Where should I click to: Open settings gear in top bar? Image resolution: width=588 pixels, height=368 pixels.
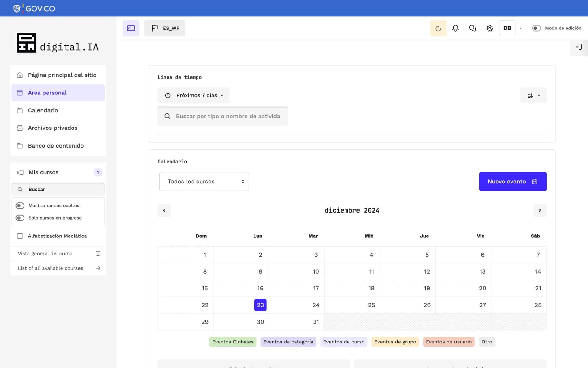tap(490, 28)
